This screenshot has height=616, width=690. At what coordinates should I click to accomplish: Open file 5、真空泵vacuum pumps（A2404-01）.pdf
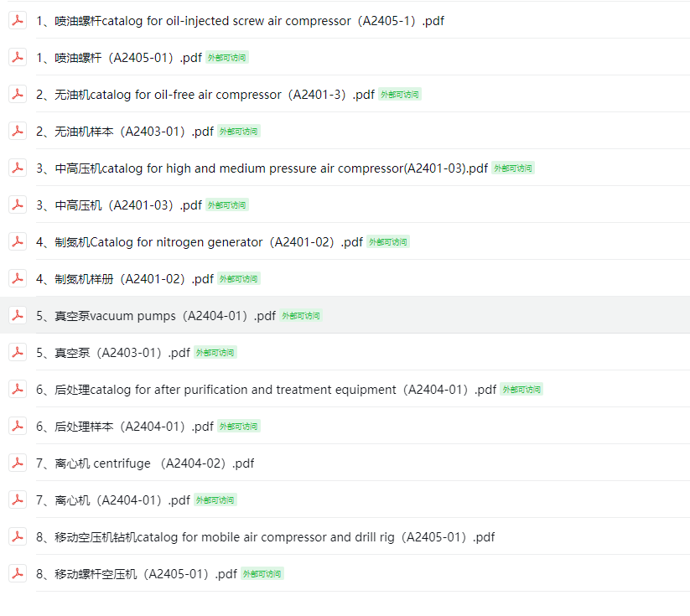click(x=156, y=316)
